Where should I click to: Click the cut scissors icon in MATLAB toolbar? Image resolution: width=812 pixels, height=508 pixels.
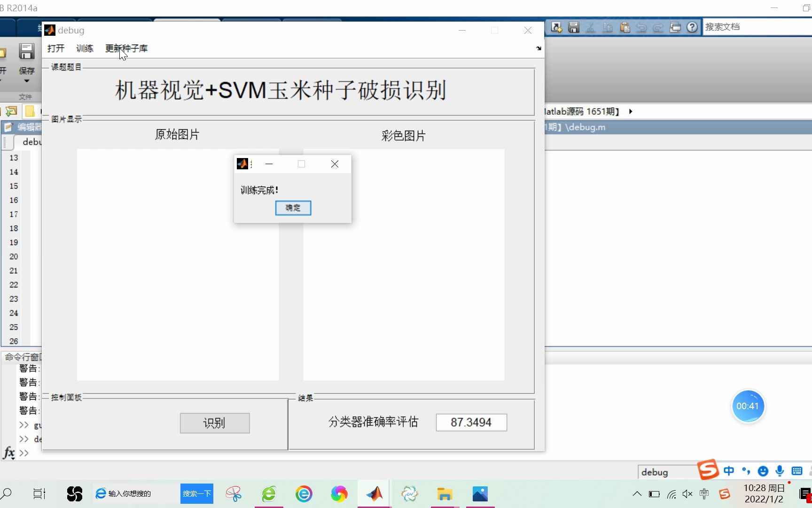[x=590, y=27]
